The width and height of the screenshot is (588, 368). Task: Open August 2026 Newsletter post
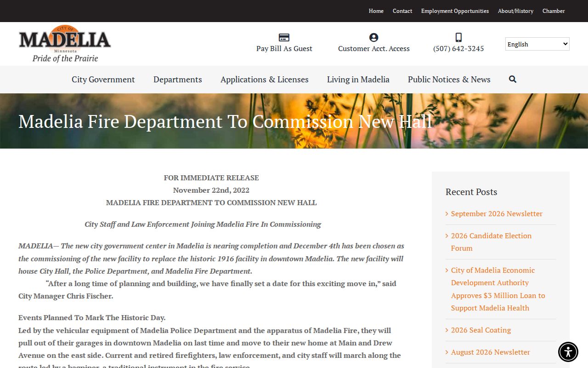coord(491,352)
